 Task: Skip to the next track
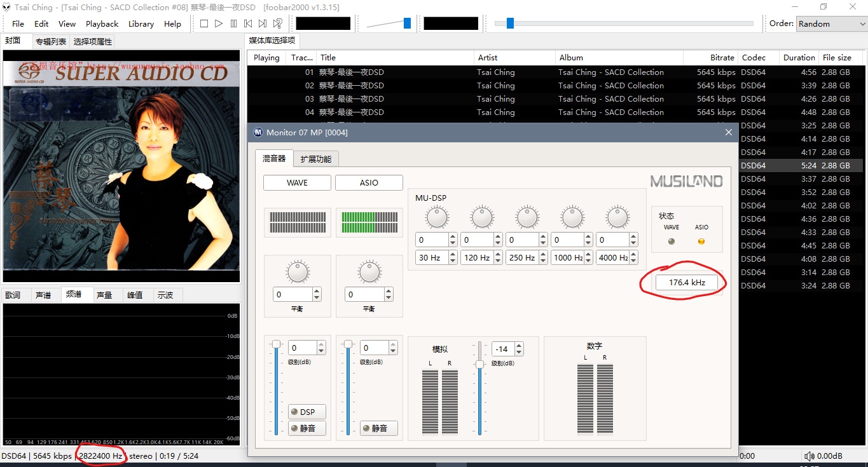click(x=263, y=24)
